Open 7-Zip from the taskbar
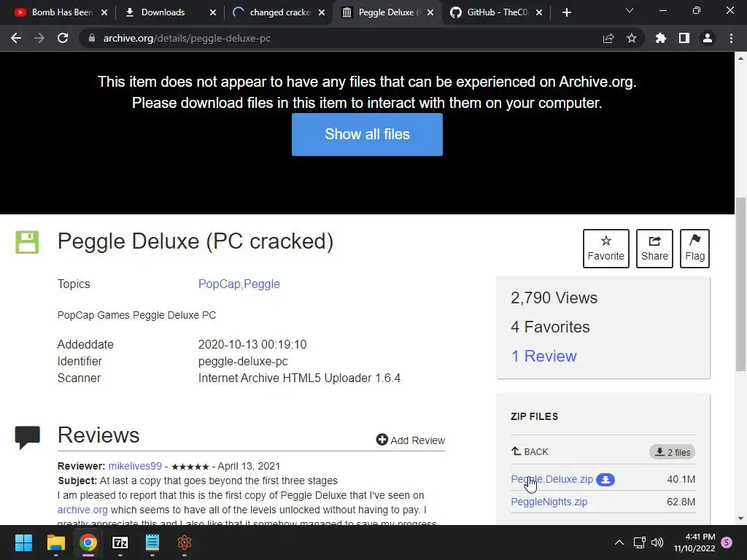Viewport: 747px width, 560px height. point(120,542)
